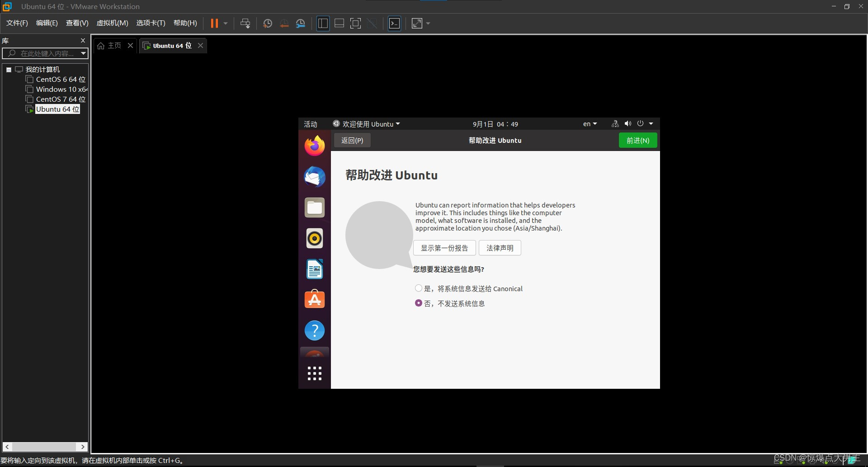Show applications grid in the dock
This screenshot has height=467, width=868.
(315, 373)
